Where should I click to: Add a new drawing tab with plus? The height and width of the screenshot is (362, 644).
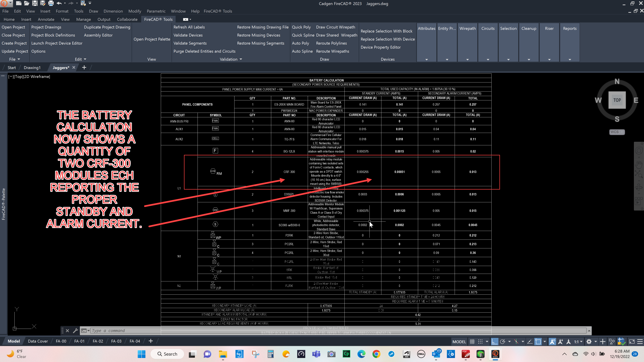tap(84, 67)
